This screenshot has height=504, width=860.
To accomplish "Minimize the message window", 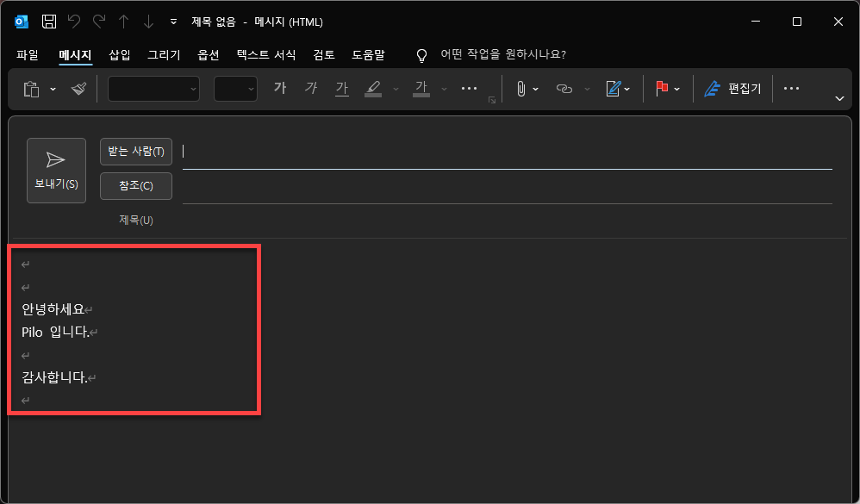I will [x=756, y=22].
